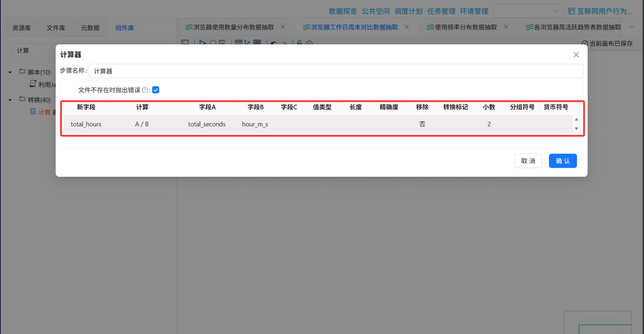This screenshot has height=334, width=644.
Task: Click the 互联网用户行为... project name
Action: click(x=604, y=11)
